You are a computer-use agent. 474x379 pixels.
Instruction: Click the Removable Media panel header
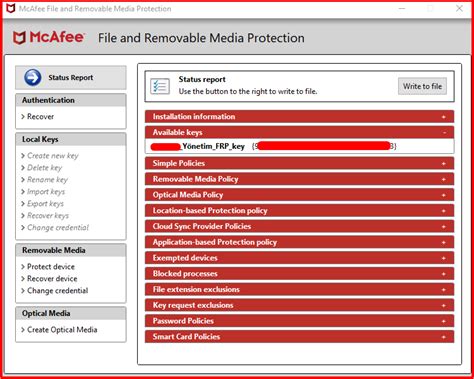tap(71, 250)
